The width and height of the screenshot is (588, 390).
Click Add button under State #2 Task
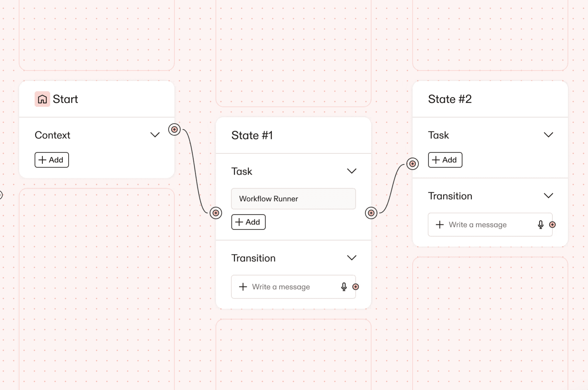click(x=445, y=160)
